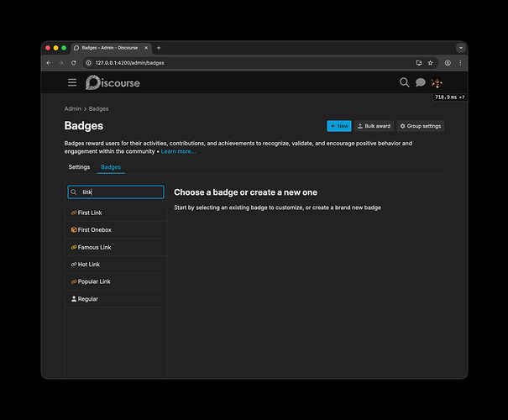This screenshot has width=508, height=420.
Task: Go back with browser back arrow
Action: 49,63
